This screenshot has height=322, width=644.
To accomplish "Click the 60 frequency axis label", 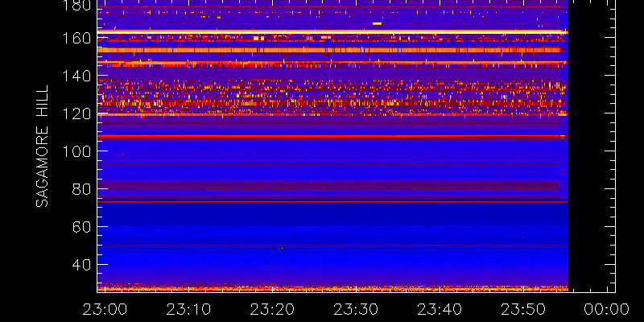I will point(80,227).
